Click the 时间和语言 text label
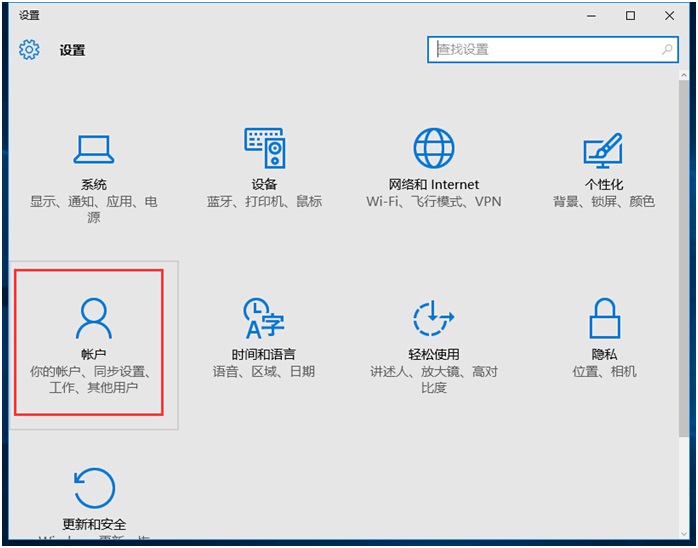Viewport: 698px width, 548px height. point(264,355)
